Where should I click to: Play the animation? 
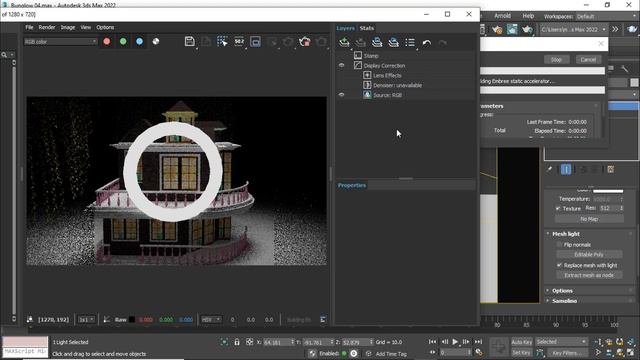pos(455,342)
